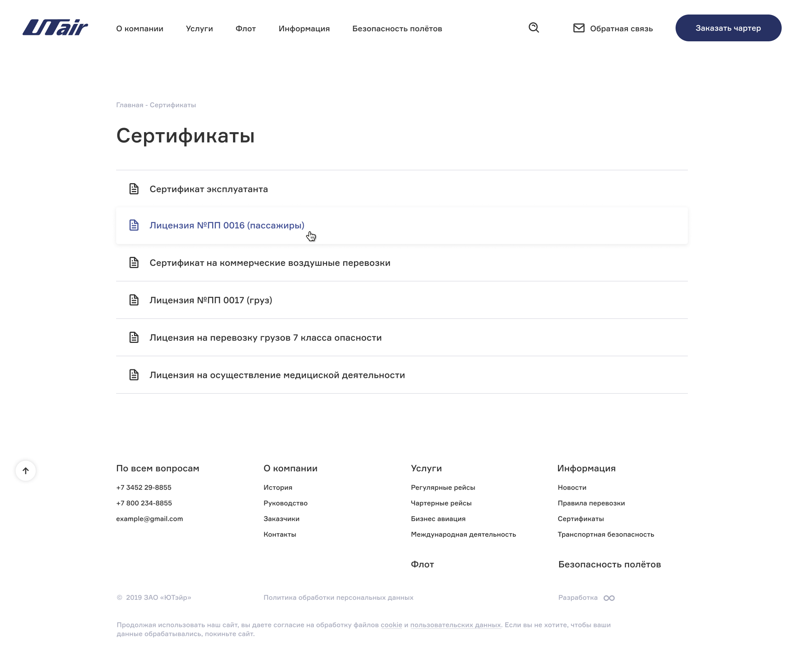
Task: Open Политика обработки персональных данных
Action: click(x=338, y=598)
